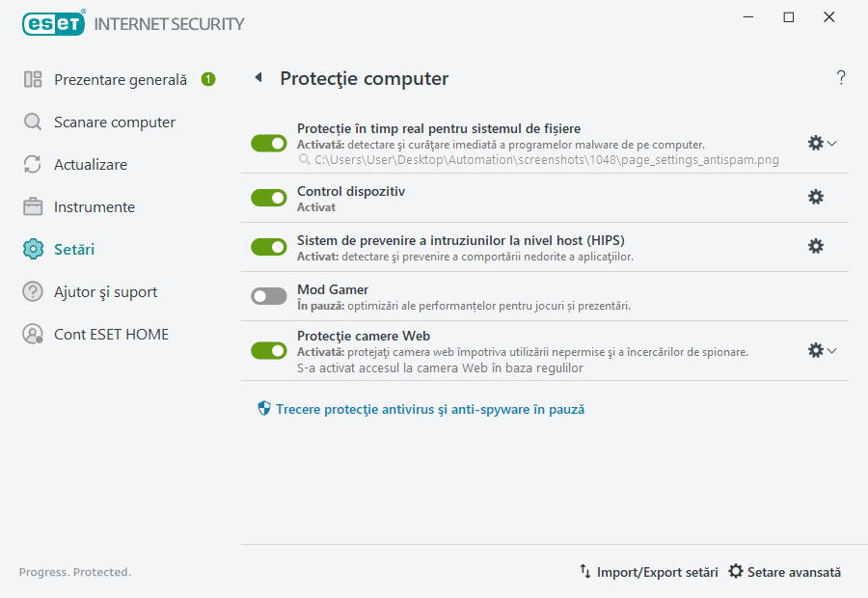Click the help question mark icon
The image size is (868, 598).
840,78
